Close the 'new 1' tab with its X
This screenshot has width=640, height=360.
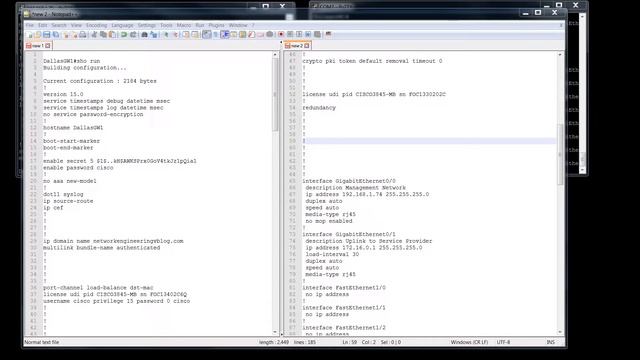[x=48, y=46]
